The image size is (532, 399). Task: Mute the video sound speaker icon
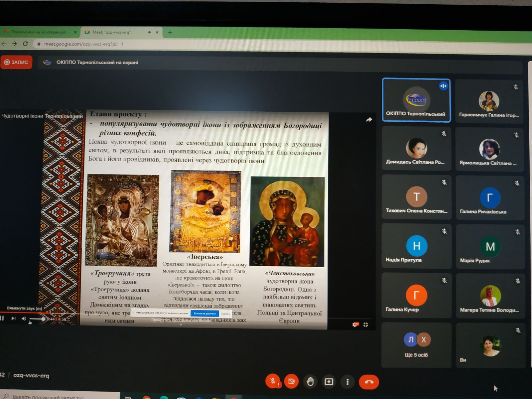pos(24,319)
